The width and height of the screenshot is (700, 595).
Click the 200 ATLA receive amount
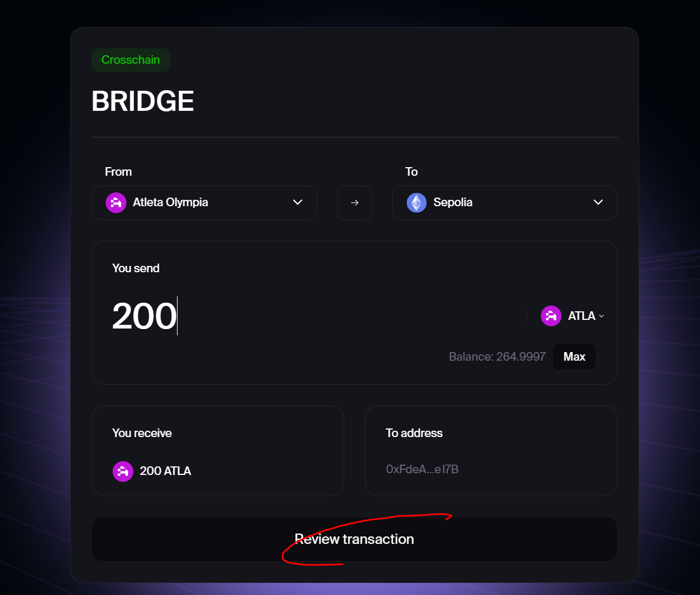[x=166, y=471]
